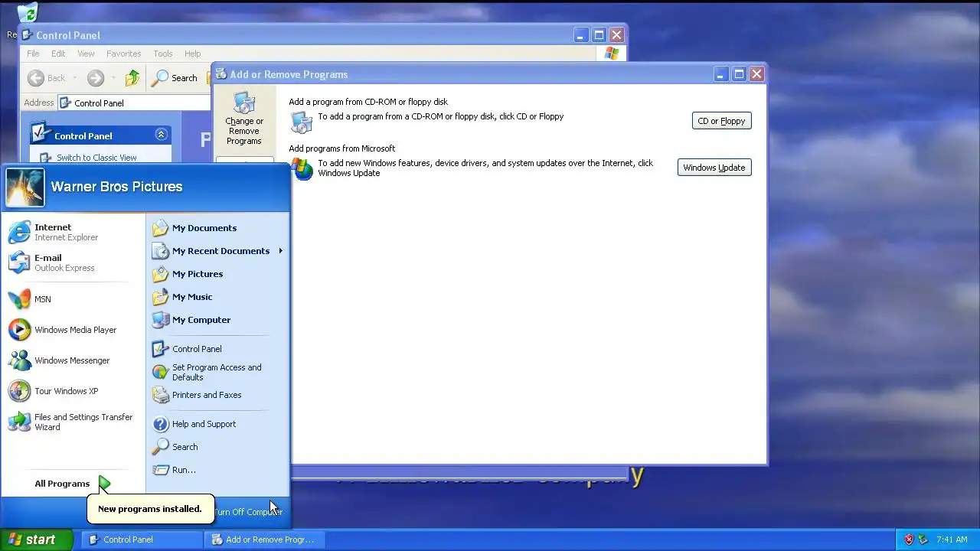Open the View menu in Control Panel
The width and height of the screenshot is (980, 551).
[x=86, y=54]
